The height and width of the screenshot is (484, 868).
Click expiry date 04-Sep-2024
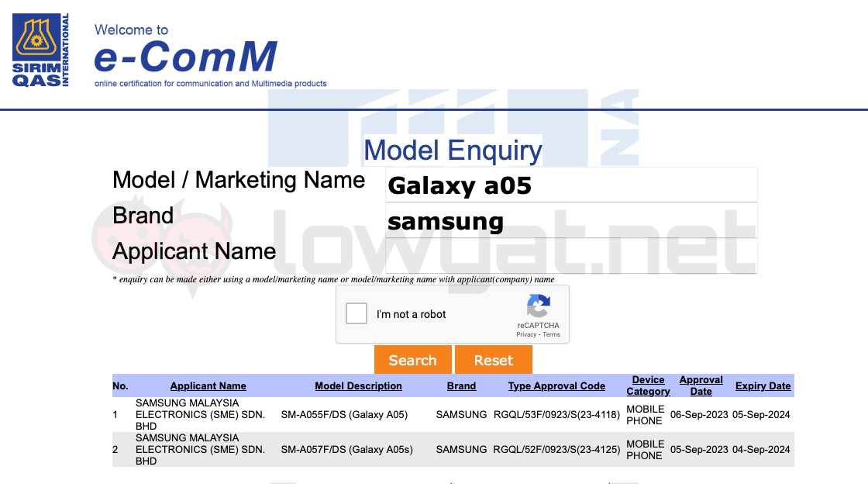pos(761,450)
